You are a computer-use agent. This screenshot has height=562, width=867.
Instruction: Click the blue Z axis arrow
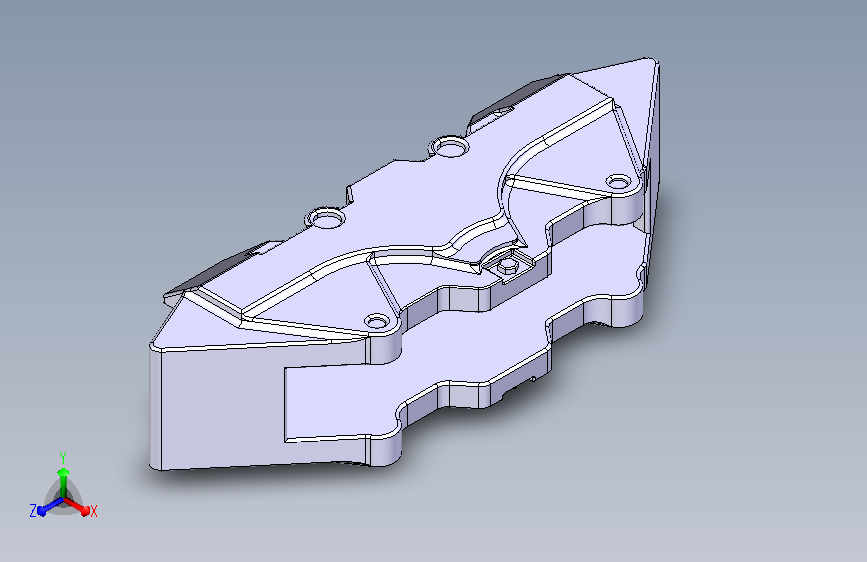(x=50, y=507)
